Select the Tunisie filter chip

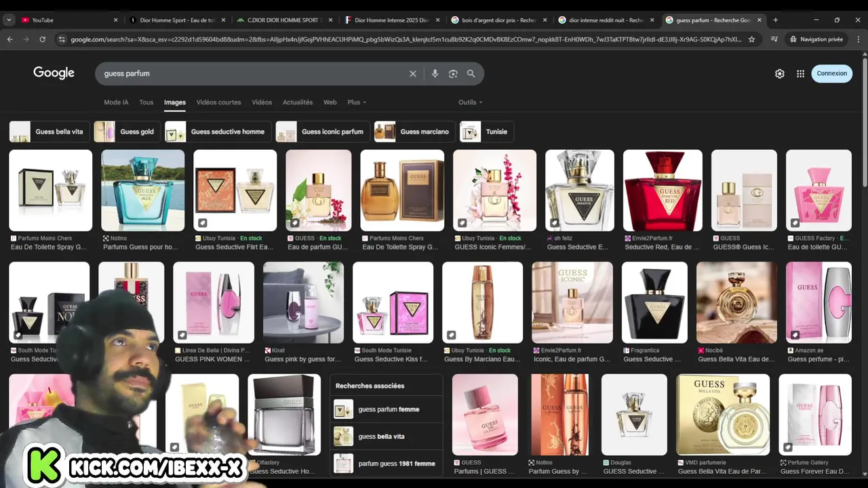tap(487, 131)
